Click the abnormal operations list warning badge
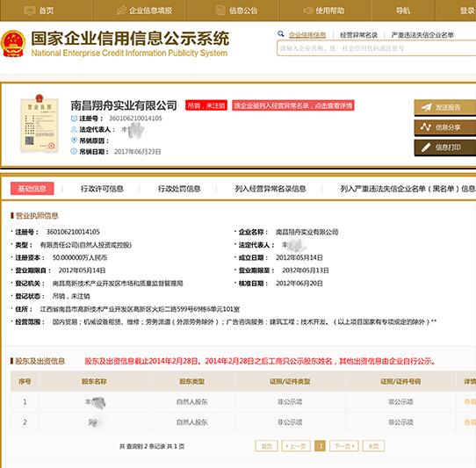This screenshot has height=468, width=476. point(293,105)
